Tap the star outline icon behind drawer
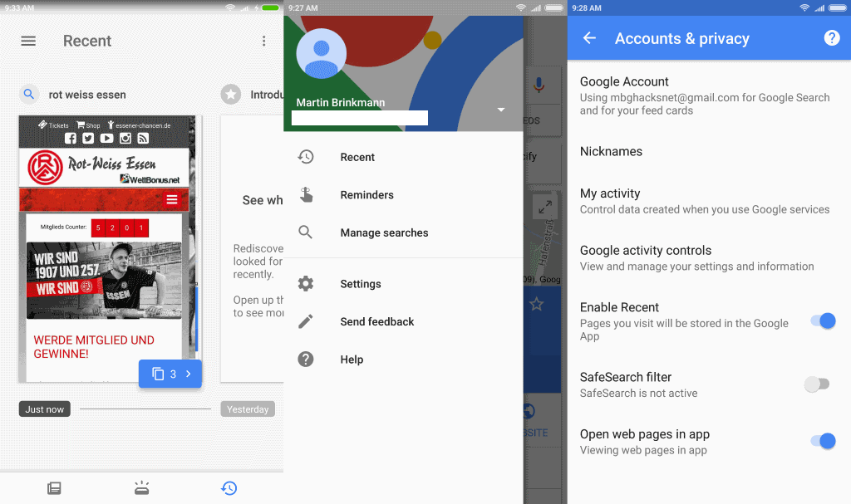Screen dimensions: 851x504 tap(536, 304)
